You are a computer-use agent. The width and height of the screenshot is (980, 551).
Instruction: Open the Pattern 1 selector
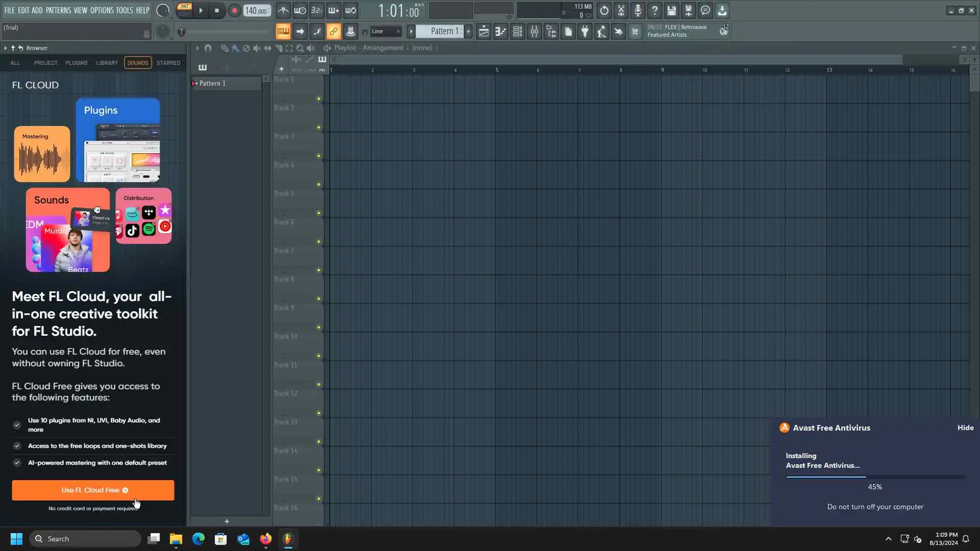pos(442,32)
